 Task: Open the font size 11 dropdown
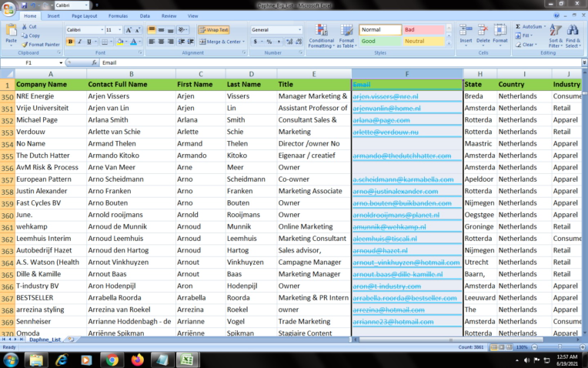[x=119, y=29]
